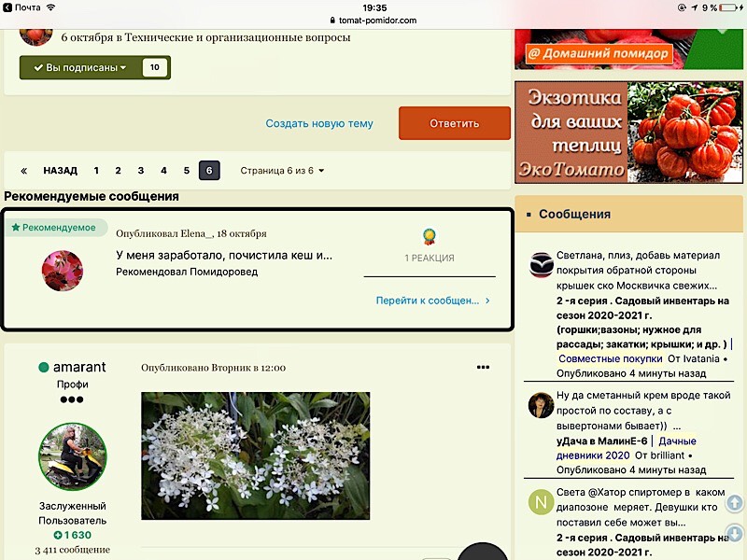Open sidebar message Светлана, плиз, добавь материал
The image size is (747, 560).
[x=638, y=270]
